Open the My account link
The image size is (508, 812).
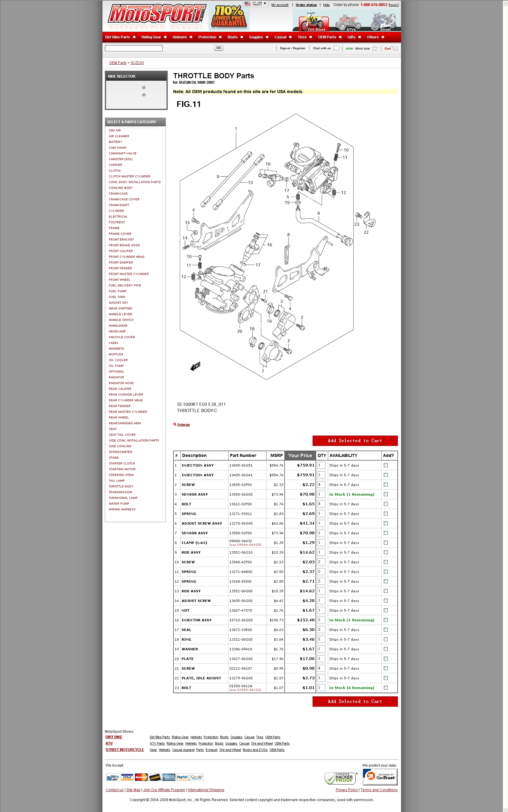pos(280,5)
